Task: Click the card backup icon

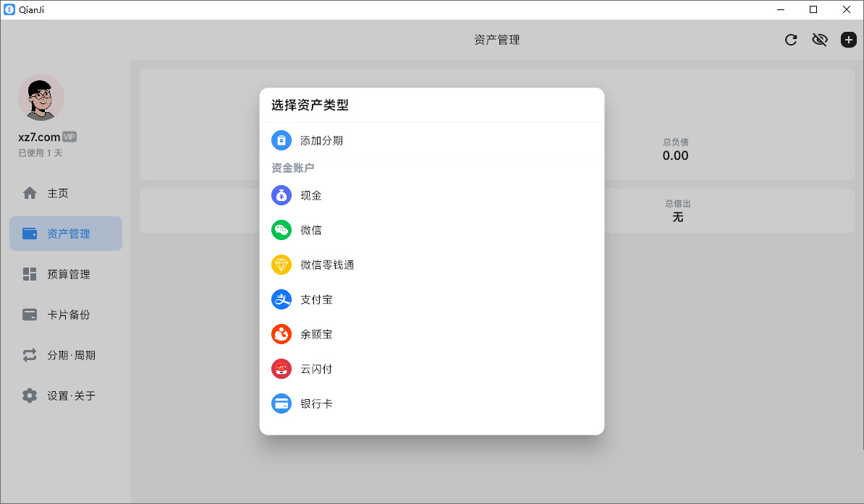Action: (30, 315)
